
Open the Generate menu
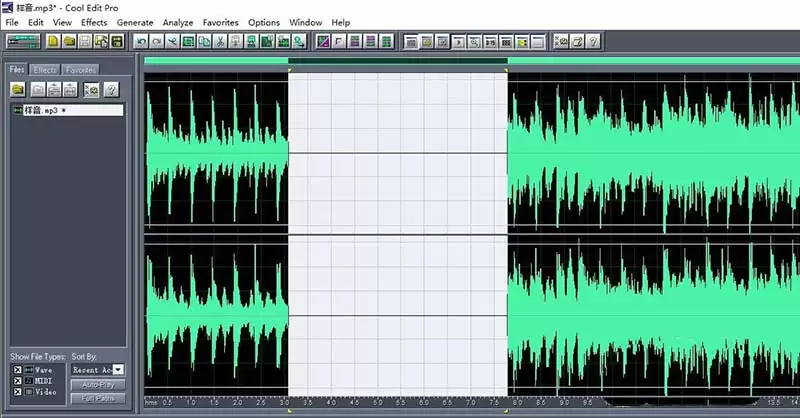[x=135, y=22]
